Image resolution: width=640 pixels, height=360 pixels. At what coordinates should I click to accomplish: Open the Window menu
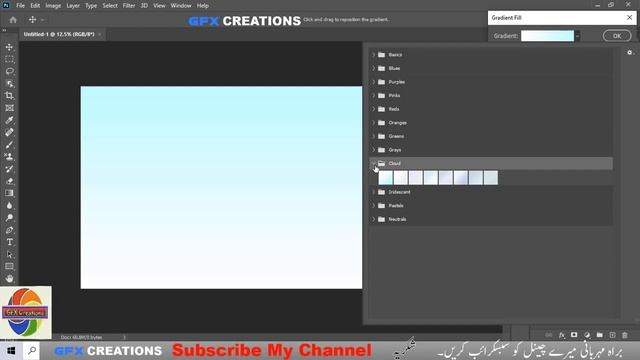click(x=181, y=6)
